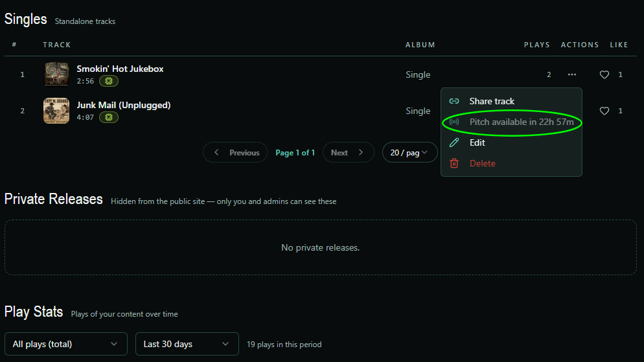
Task: Click the TRACK column header
Action: [x=56, y=45]
